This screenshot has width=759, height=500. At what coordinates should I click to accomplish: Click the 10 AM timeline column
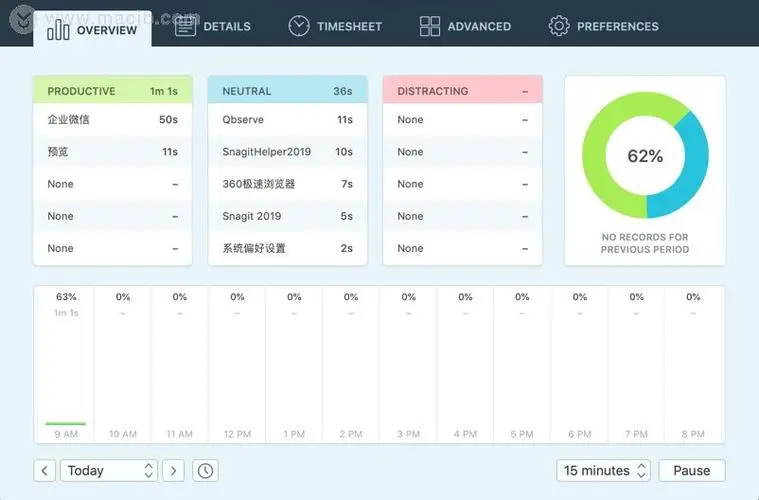coord(122,364)
